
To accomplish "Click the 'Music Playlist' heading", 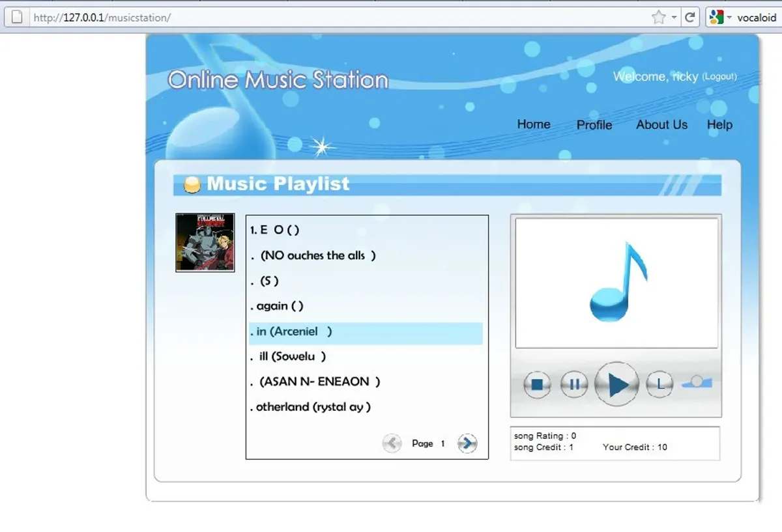I will [278, 184].
